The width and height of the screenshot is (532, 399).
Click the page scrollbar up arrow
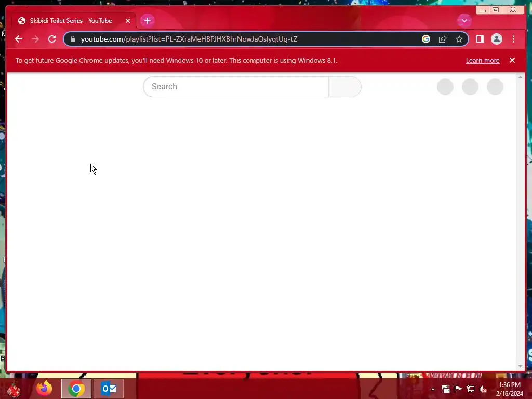click(520, 77)
